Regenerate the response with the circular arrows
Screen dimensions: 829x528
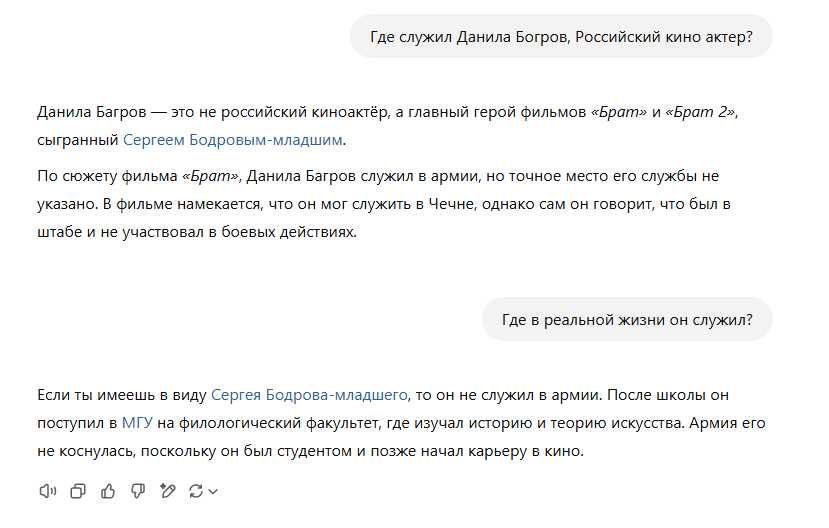pyautogui.click(x=196, y=492)
